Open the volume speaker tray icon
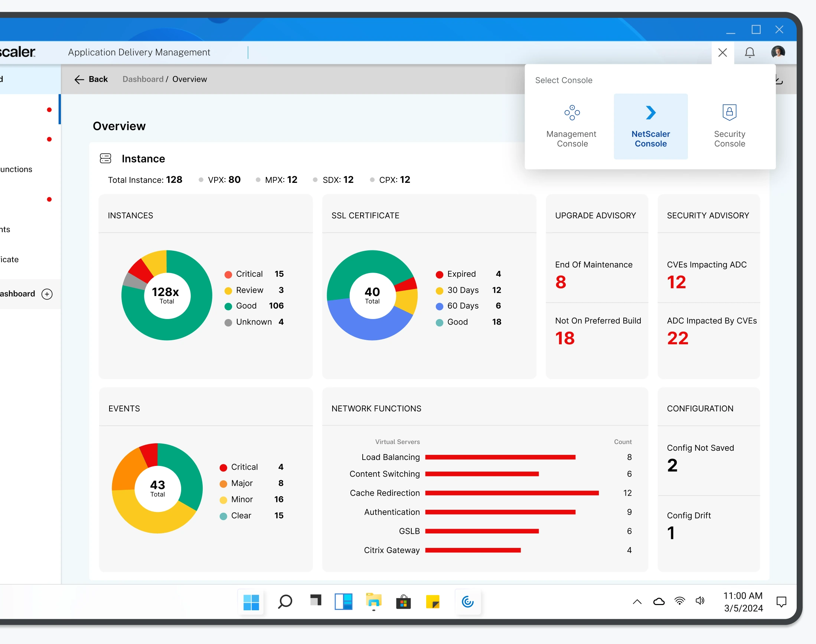Screen dimensions: 816x644 point(700,601)
